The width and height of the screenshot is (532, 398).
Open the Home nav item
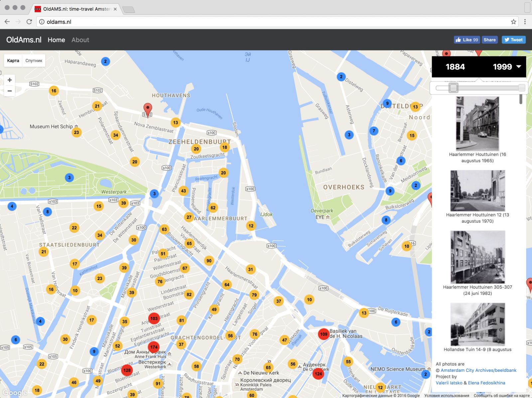click(56, 40)
